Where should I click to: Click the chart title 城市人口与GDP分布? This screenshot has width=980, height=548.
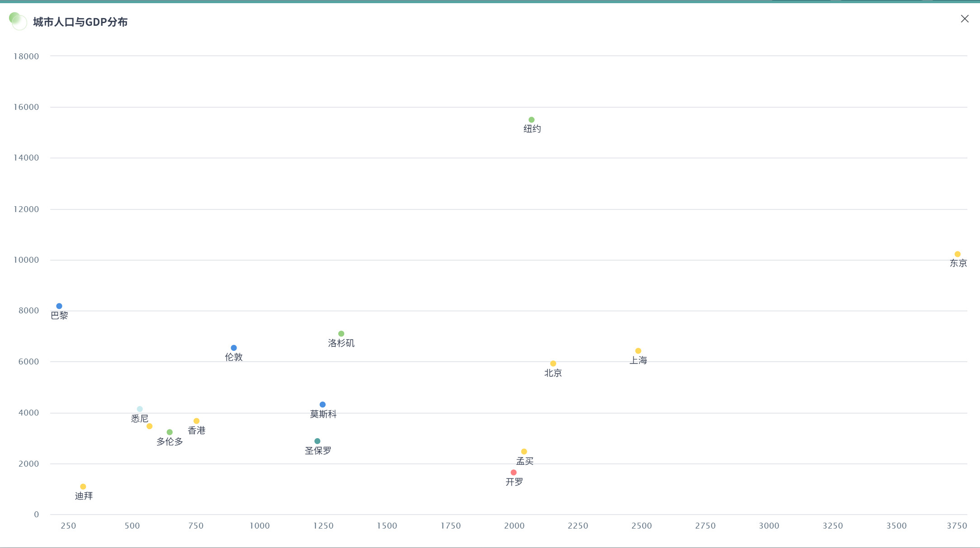[x=80, y=22]
